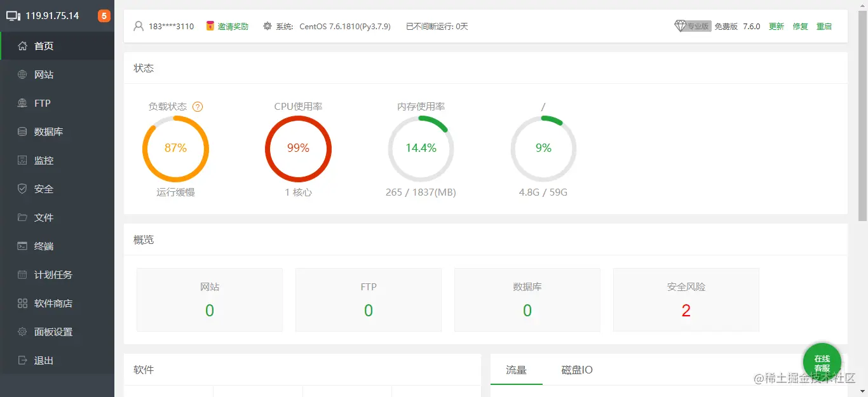Click the page vertical scrollbar
This screenshot has height=397, width=868.
[x=862, y=114]
